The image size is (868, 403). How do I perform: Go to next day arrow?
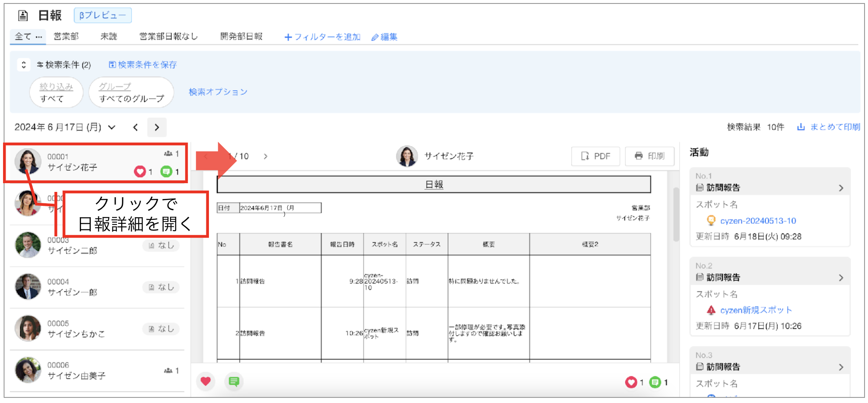tap(157, 127)
